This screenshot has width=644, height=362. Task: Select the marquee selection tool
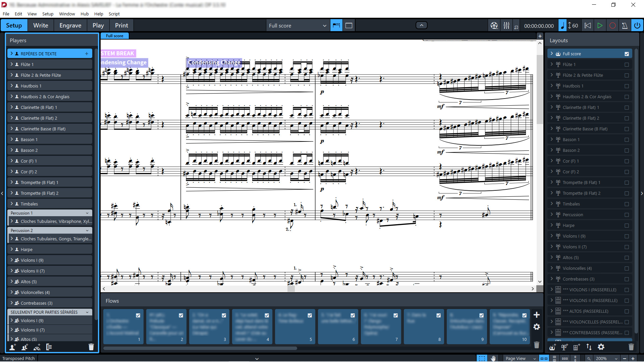click(x=482, y=358)
